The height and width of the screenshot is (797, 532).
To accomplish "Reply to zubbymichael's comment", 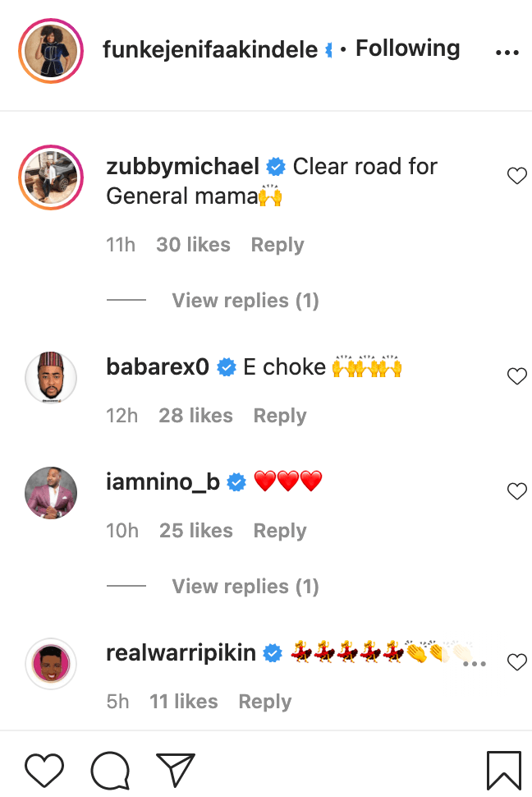I will point(277,245).
